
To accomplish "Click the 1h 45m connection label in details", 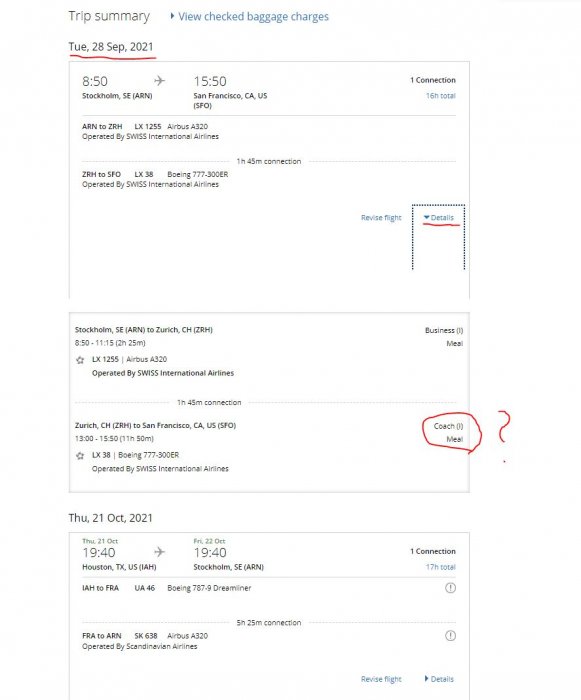I will tap(209, 402).
